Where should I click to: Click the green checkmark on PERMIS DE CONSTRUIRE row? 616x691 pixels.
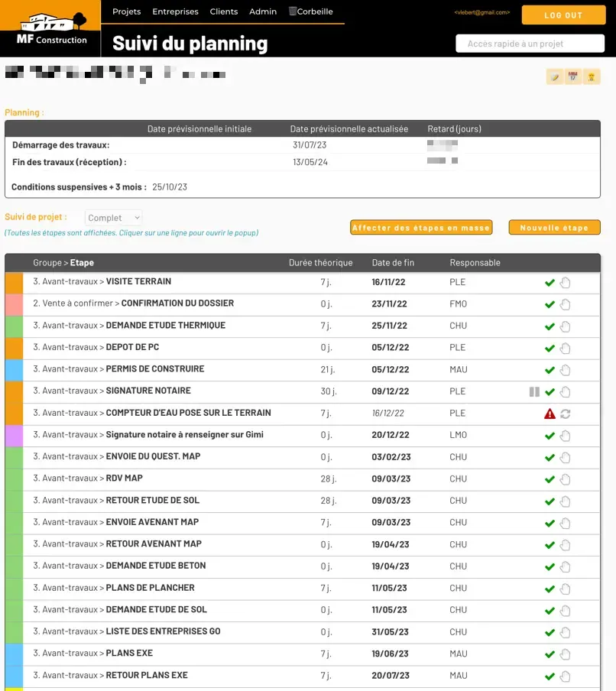coord(550,370)
